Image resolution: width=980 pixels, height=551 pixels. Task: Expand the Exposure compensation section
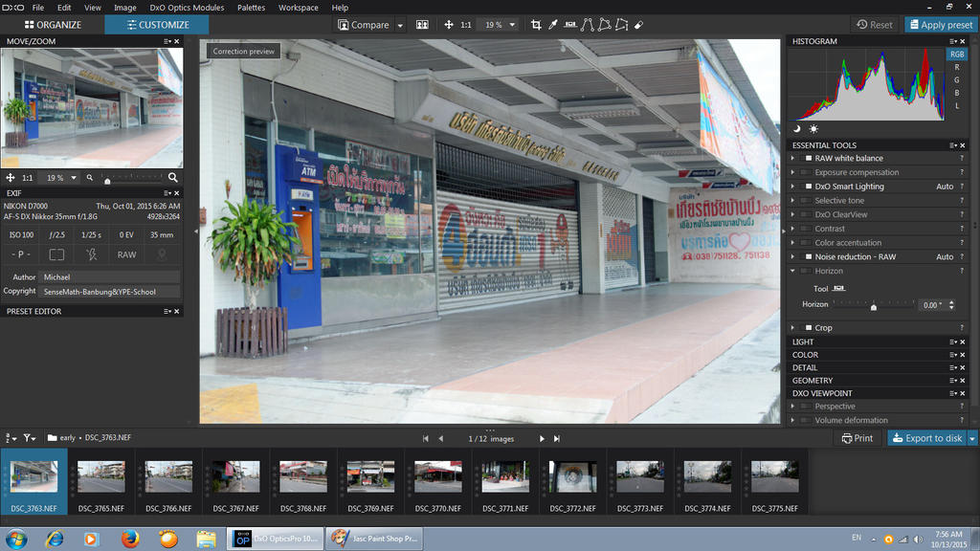click(792, 173)
